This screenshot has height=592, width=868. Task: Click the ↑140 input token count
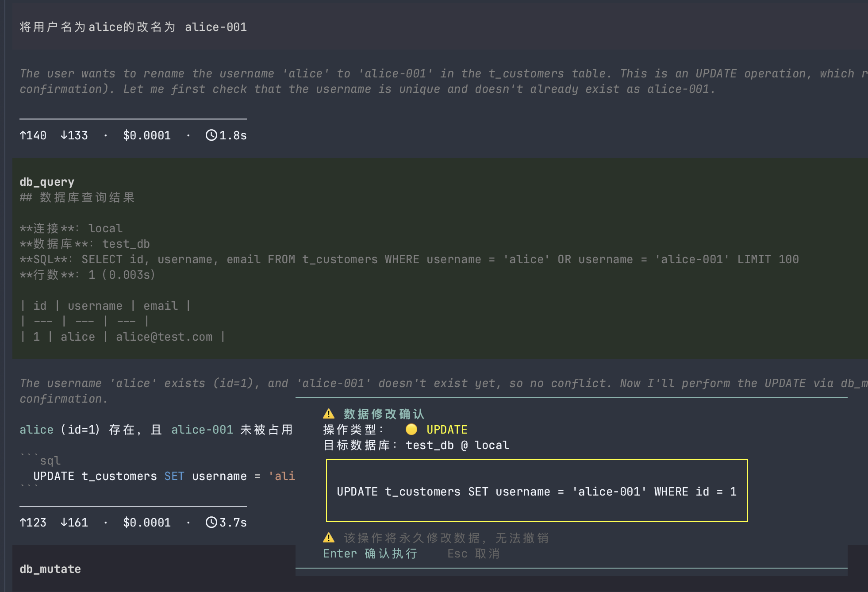[33, 135]
